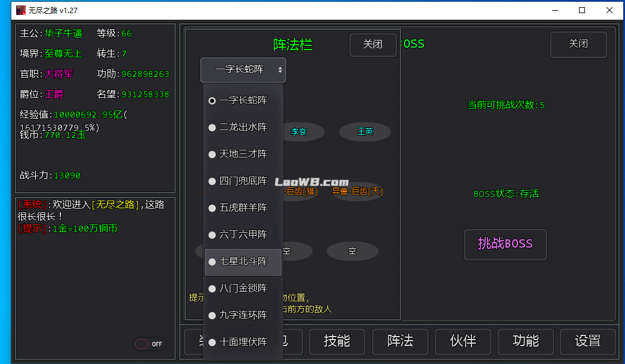Image resolution: width=625 pixels, height=364 pixels.
Task: Select 七星北斗阵 highlighted option
Action: coord(243,261)
